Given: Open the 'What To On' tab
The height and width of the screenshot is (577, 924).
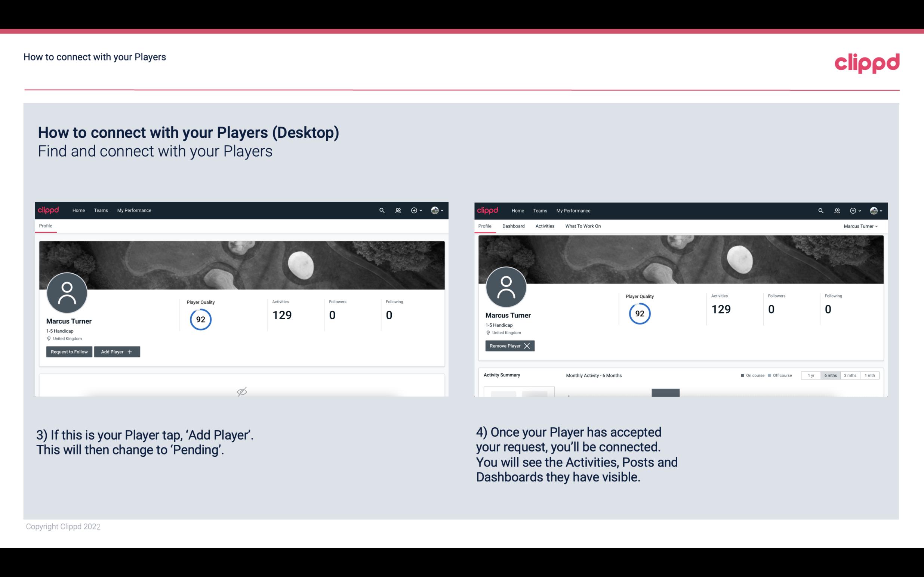Looking at the screenshot, I should coord(583,226).
